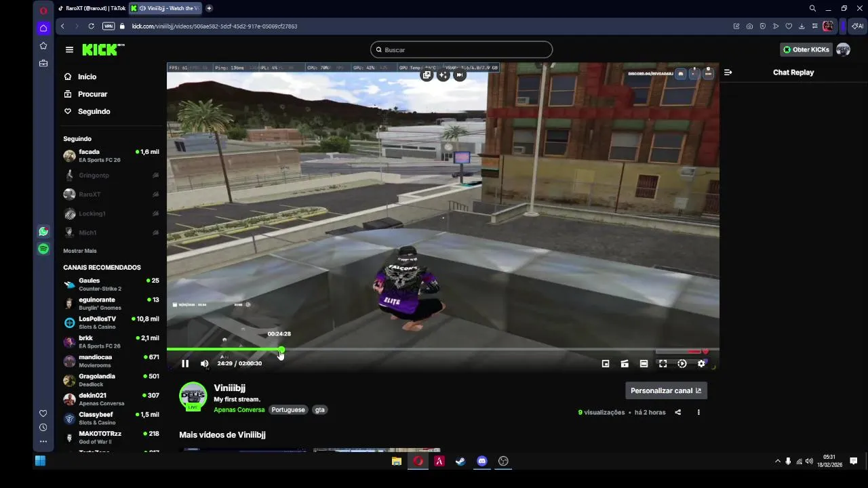Open a new browser tab
Viewport: 868px width, 488px height.
209,8
